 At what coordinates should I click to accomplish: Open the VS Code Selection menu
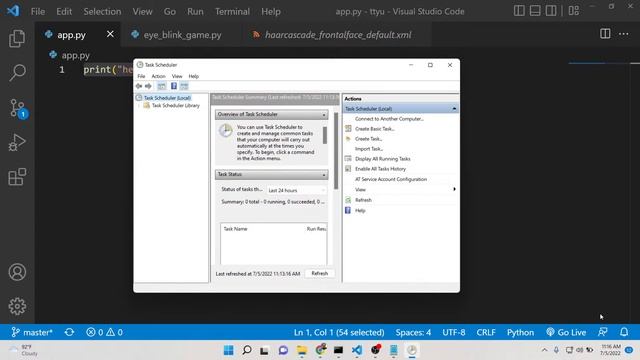[102, 11]
